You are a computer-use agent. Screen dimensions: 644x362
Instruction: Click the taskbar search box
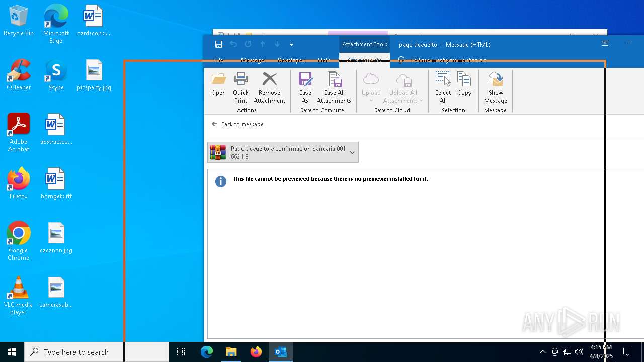97,352
